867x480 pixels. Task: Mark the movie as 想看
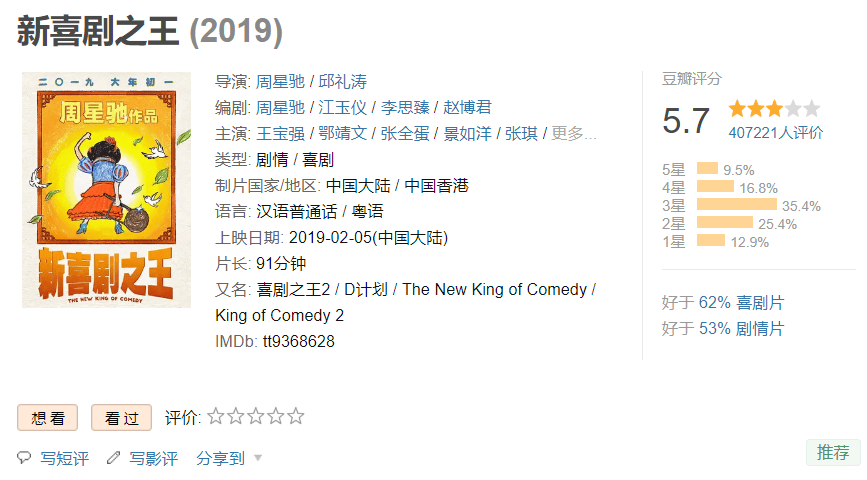click(x=48, y=418)
